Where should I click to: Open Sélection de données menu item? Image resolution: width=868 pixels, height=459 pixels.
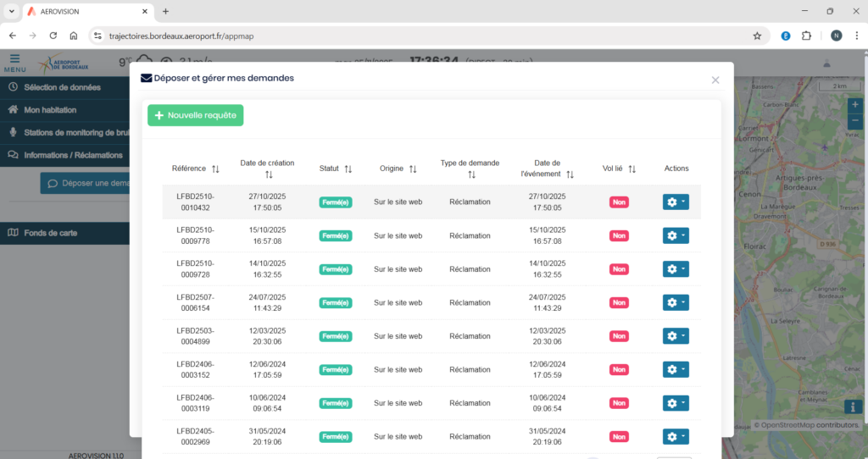(x=62, y=87)
